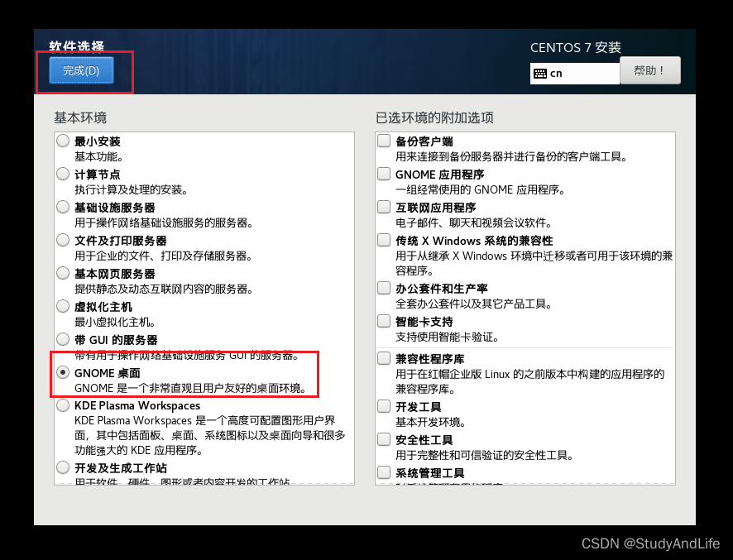This screenshot has width=733, height=560.
Task: Choose 文件及打印服务器 environment option
Action: 63,240
